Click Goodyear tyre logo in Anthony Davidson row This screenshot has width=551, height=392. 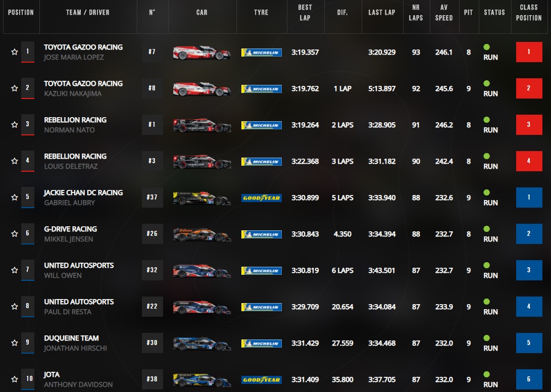262,380
